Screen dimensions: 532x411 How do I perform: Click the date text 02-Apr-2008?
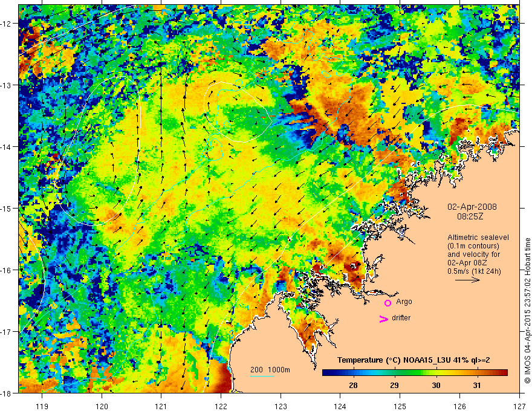[x=472, y=207]
